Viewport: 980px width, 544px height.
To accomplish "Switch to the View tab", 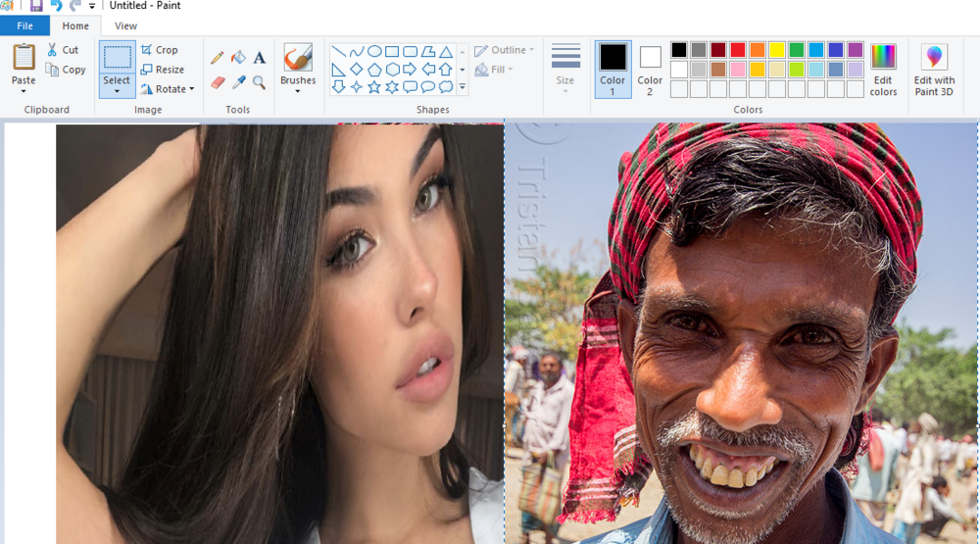I will pyautogui.click(x=125, y=25).
